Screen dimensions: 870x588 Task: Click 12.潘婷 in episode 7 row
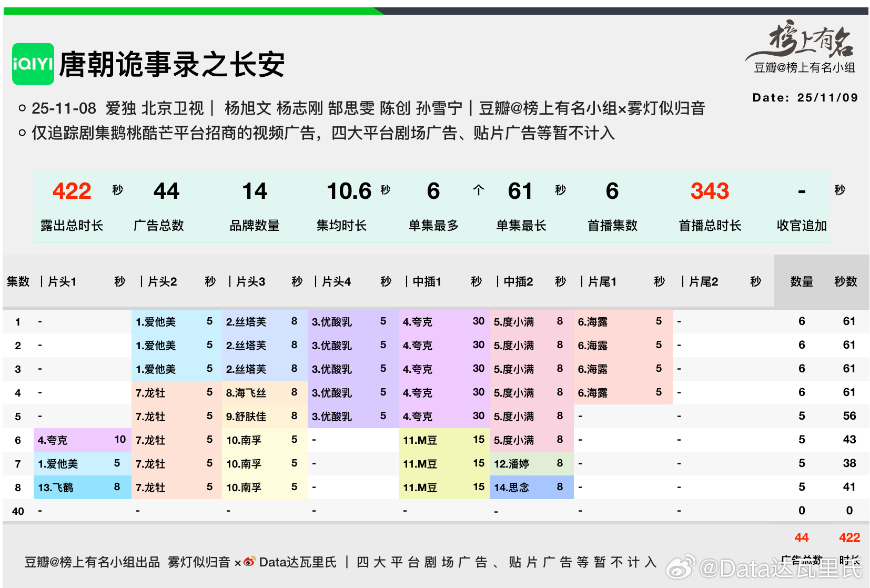[511, 464]
